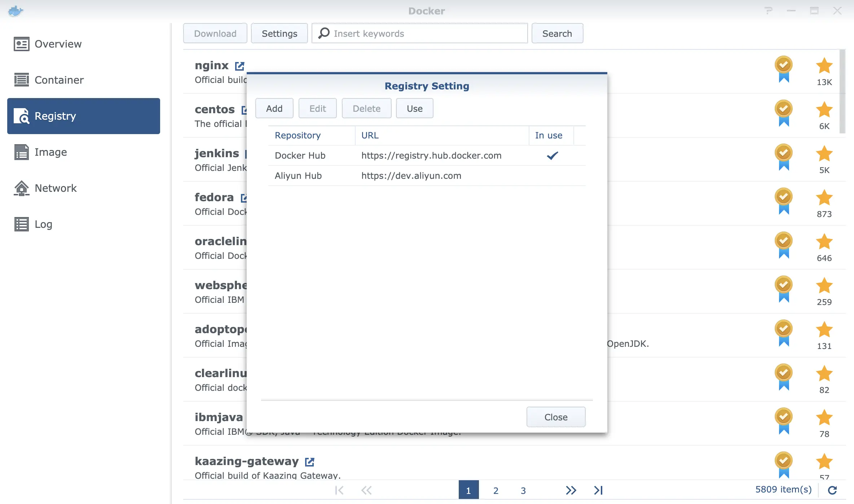
Task: Click the Log sidebar icon
Action: [21, 223]
